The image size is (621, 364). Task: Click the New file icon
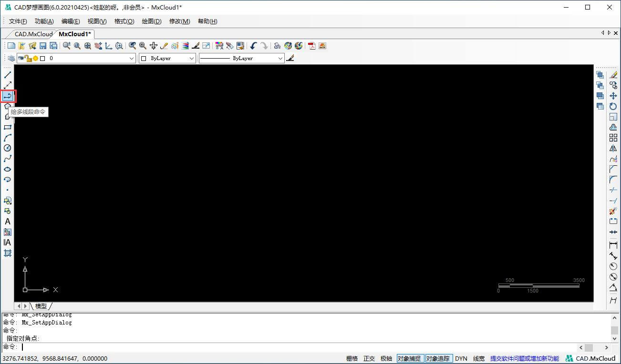(11, 46)
